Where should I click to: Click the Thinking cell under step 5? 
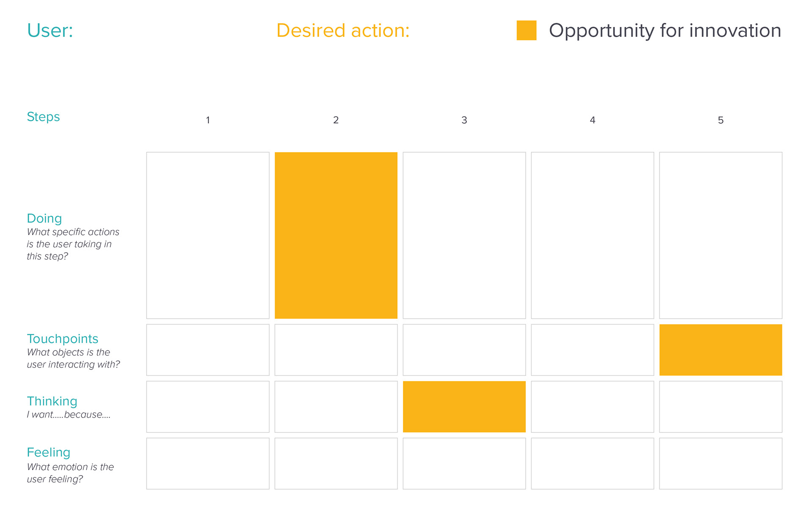click(721, 407)
